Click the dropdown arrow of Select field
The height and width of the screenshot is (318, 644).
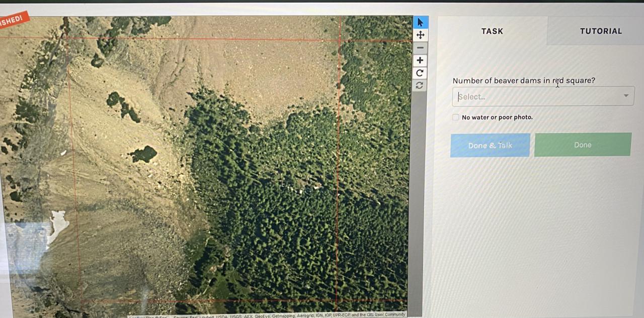(x=626, y=95)
